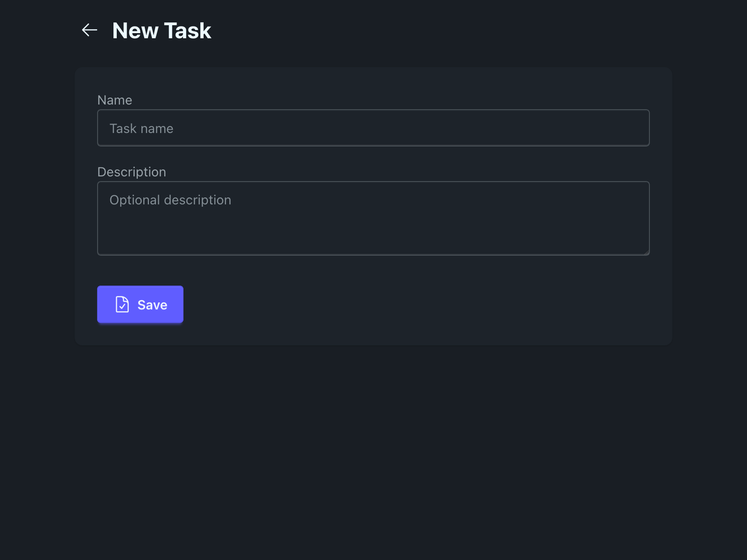The image size is (747, 560).
Task: Focus the Task name input field
Action: (x=373, y=128)
